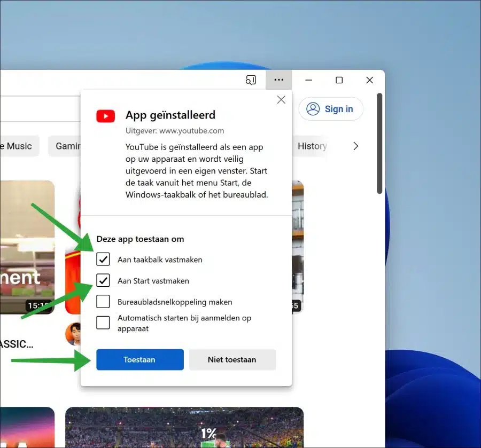Viewport: 481px width, 448px height.
Task: Close the App geïnstalleerd popup
Action: (281, 100)
